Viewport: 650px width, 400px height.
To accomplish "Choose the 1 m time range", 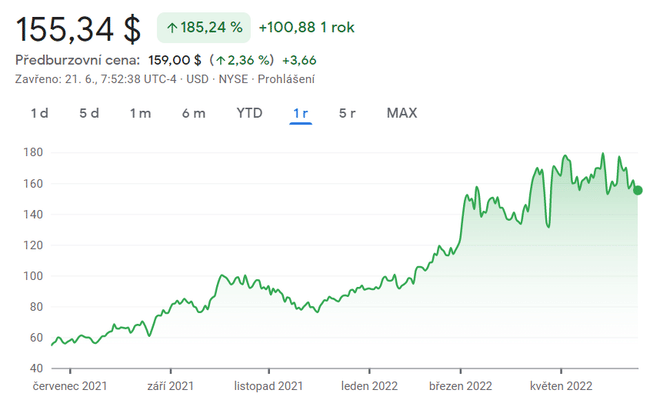I will (x=140, y=113).
